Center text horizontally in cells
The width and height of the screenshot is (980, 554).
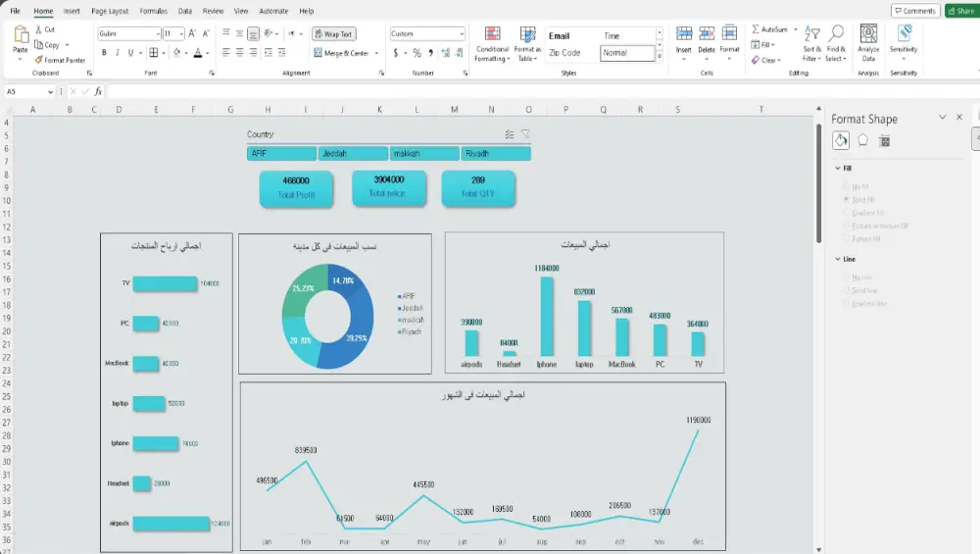tap(239, 53)
